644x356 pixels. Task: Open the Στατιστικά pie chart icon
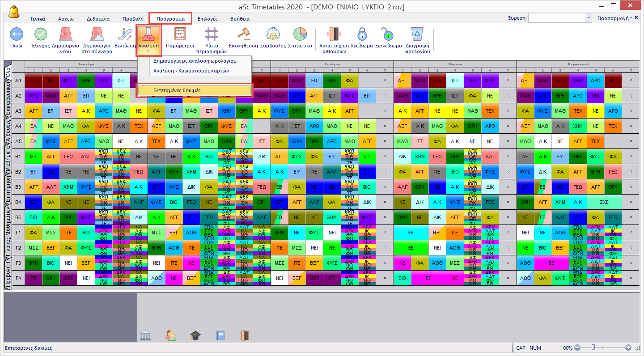tap(300, 34)
